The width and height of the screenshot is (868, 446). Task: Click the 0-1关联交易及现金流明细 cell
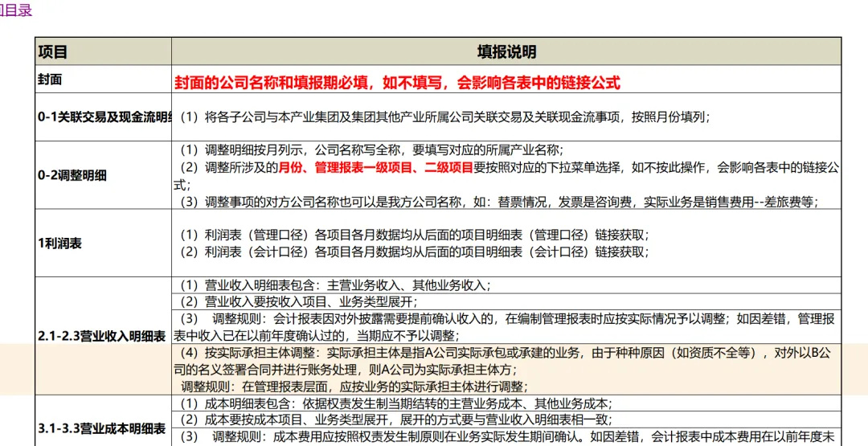[103, 117]
